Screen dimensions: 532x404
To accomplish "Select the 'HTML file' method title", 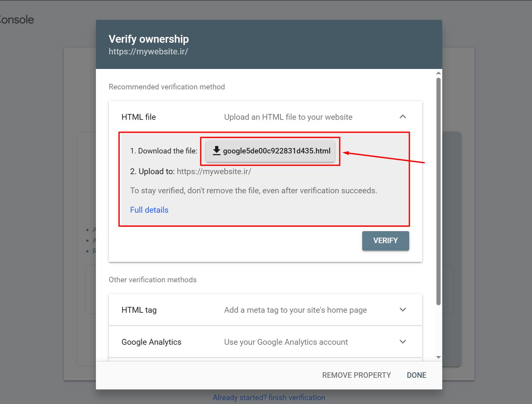I will pos(139,117).
